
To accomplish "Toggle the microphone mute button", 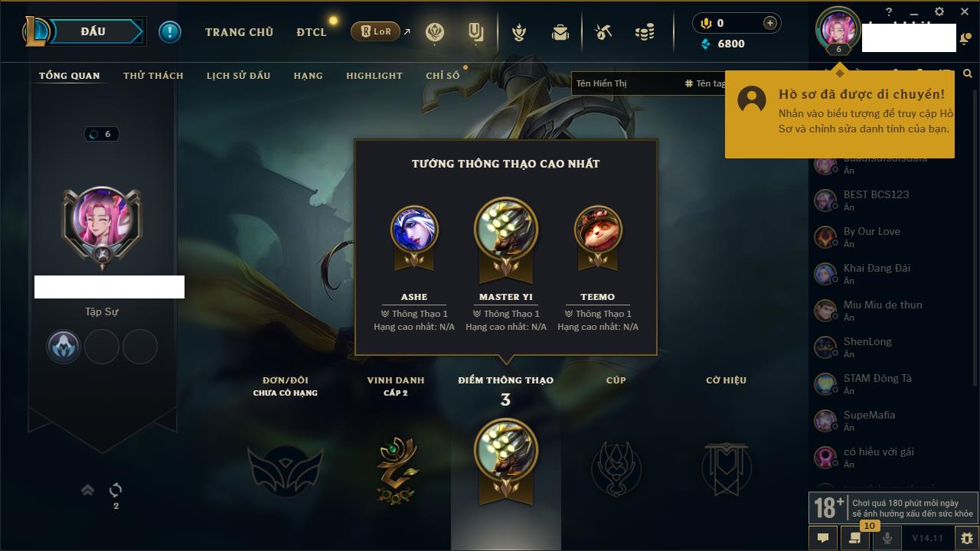I will pyautogui.click(x=887, y=538).
